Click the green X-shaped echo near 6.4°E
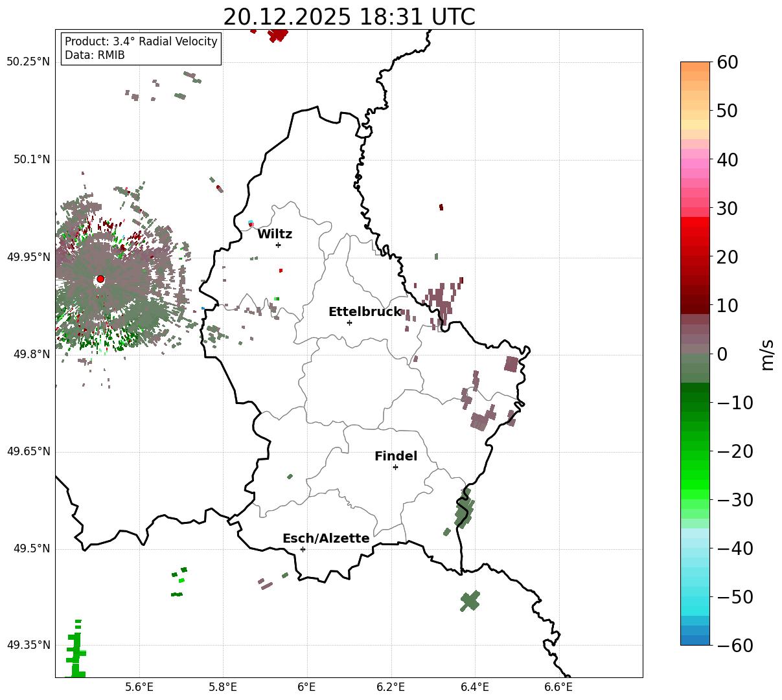Screen dimensions: 782x700 [470, 601]
